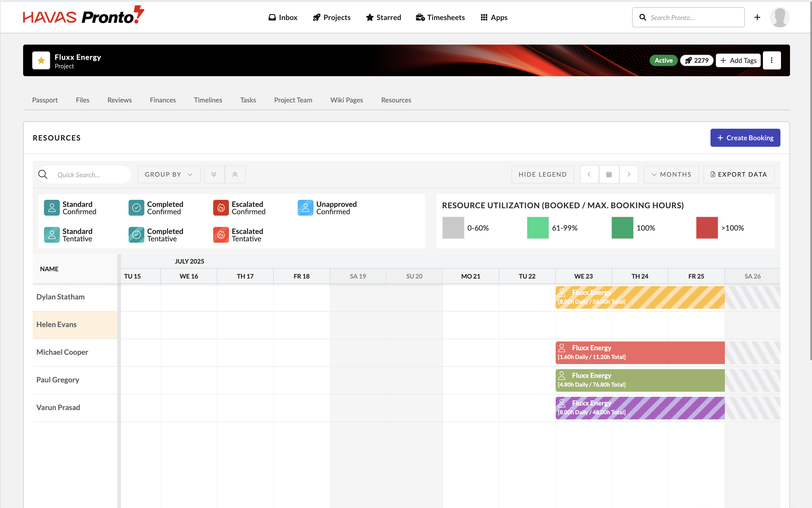This screenshot has height=508, width=812.
Task: Open the Project Team tab
Action: pos(293,100)
